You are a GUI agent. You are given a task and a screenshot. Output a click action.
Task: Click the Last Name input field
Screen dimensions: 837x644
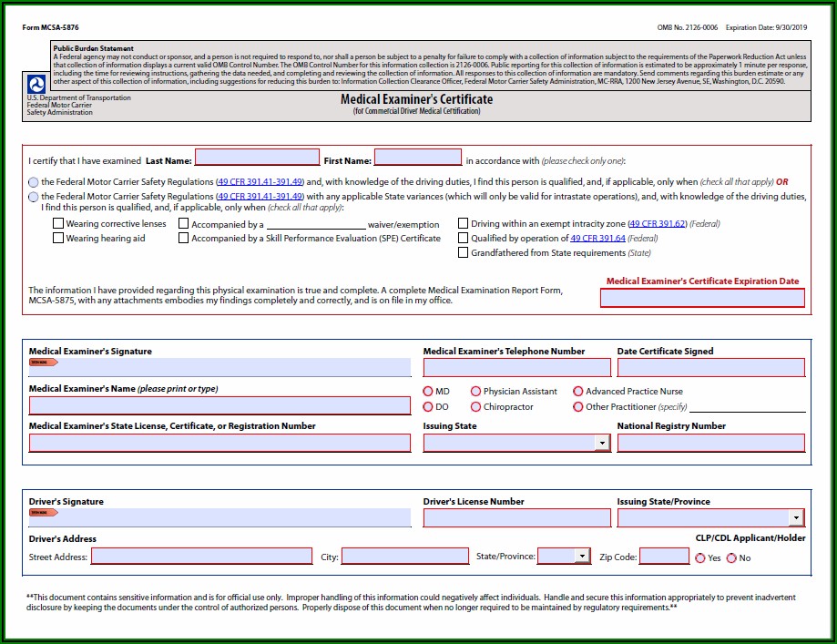(257, 158)
